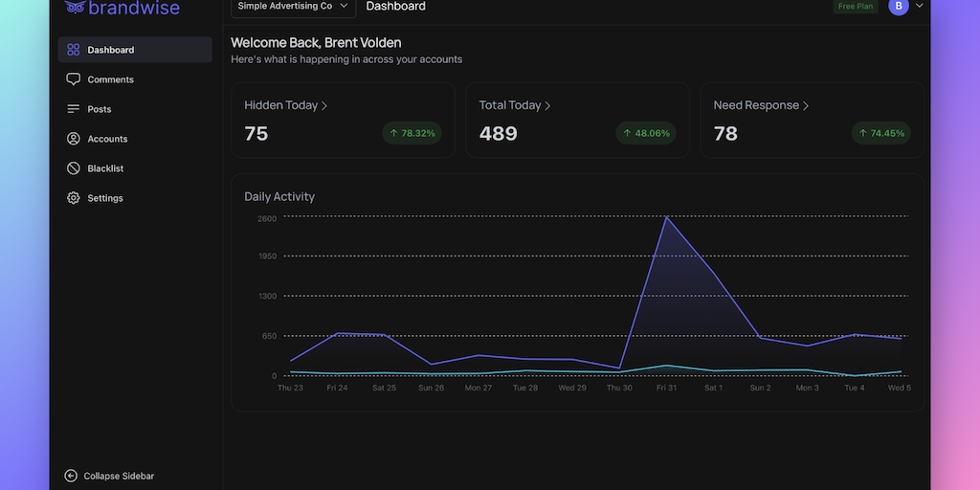
Task: Click the Sat 25 axis label
Action: 384,388
